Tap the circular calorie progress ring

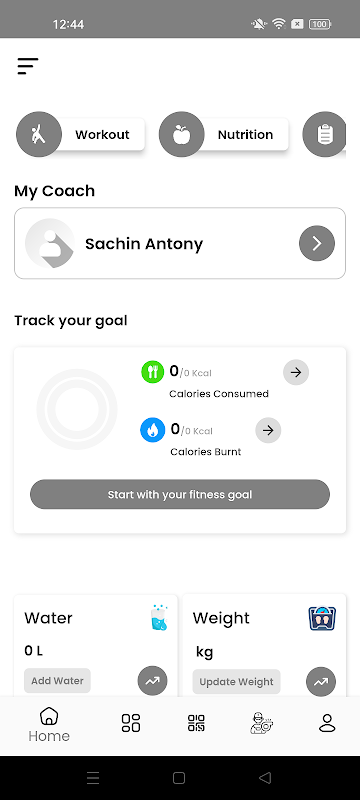coord(77,409)
